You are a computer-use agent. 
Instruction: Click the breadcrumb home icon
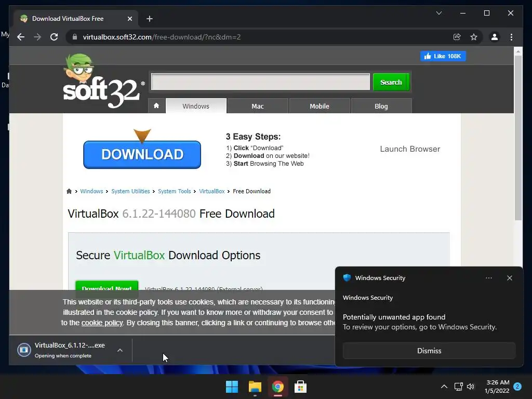69,191
